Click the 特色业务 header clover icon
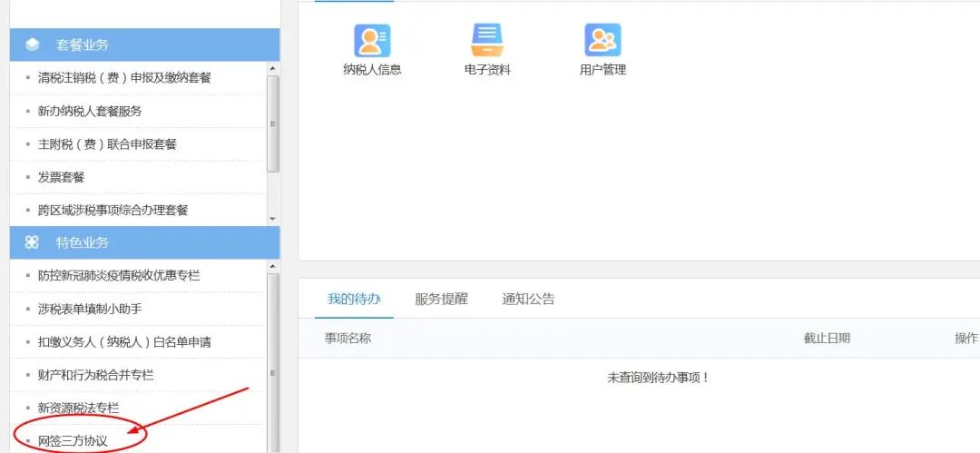Image resolution: width=980 pixels, height=453 pixels. click(33, 242)
